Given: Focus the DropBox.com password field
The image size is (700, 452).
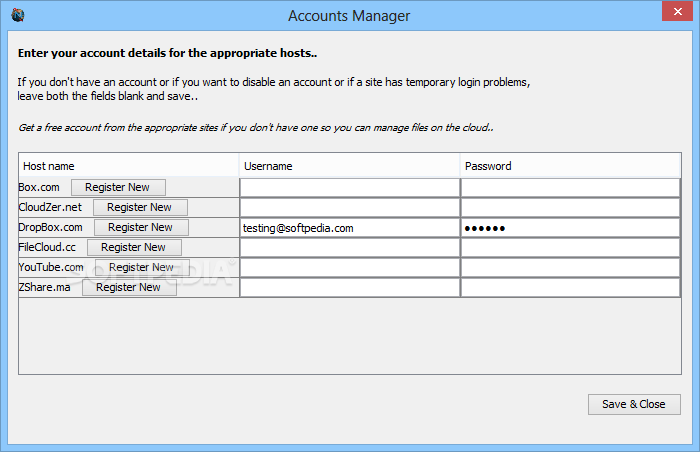Looking at the screenshot, I should pos(571,228).
